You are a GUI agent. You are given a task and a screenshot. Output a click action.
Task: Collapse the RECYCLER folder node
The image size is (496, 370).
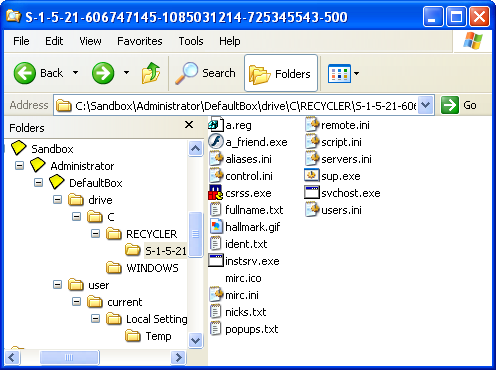96,234
